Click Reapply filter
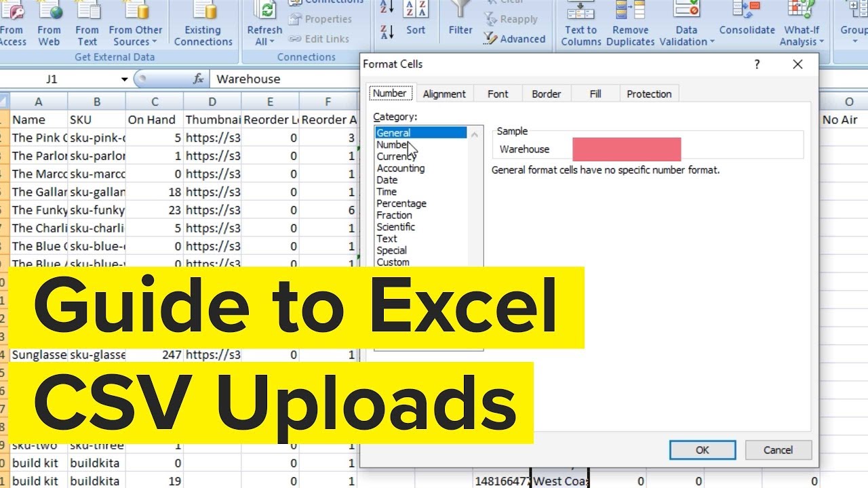868x488 pixels. point(511,19)
